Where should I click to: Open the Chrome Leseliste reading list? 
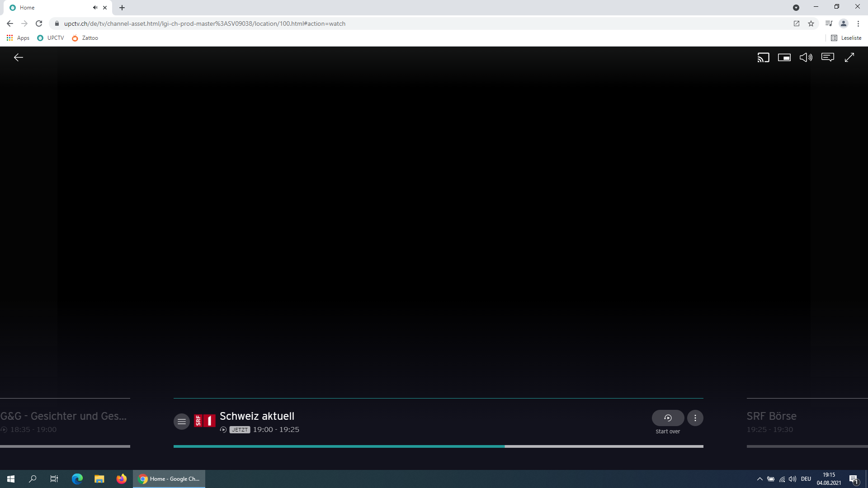pyautogui.click(x=846, y=38)
